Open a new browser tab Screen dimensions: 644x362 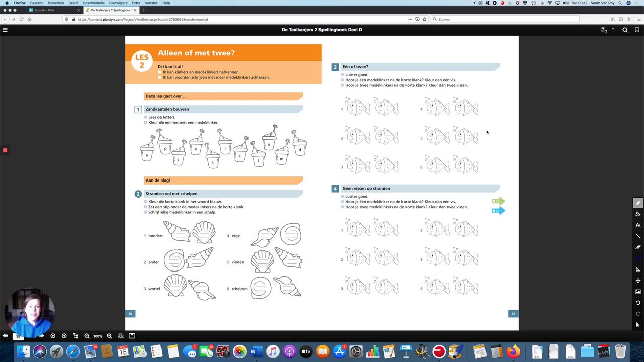(x=144, y=10)
